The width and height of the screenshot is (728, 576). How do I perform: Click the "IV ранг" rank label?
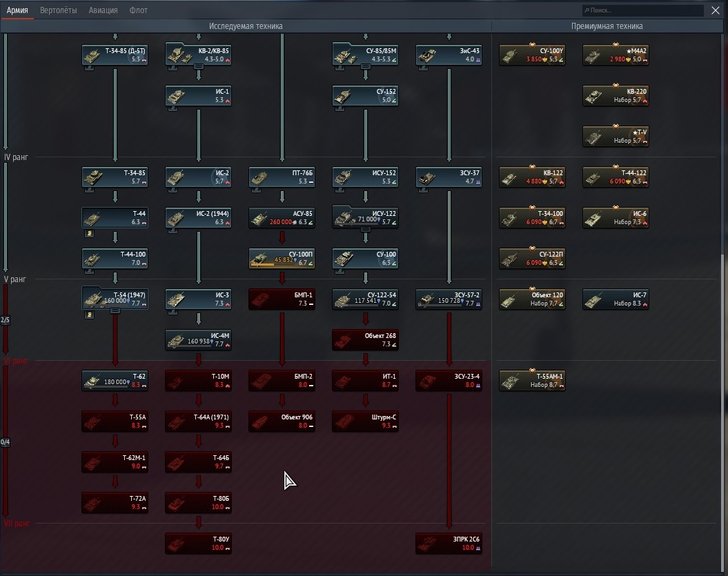(16, 157)
